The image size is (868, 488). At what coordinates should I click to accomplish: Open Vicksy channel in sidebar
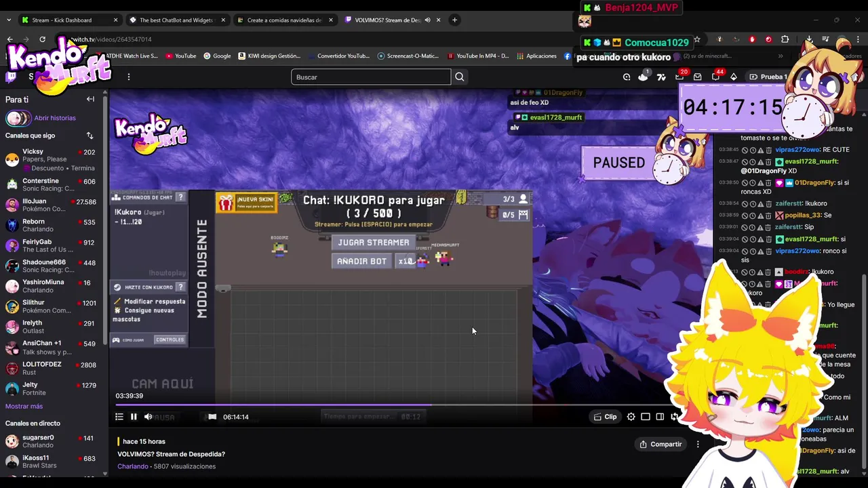pos(53,159)
